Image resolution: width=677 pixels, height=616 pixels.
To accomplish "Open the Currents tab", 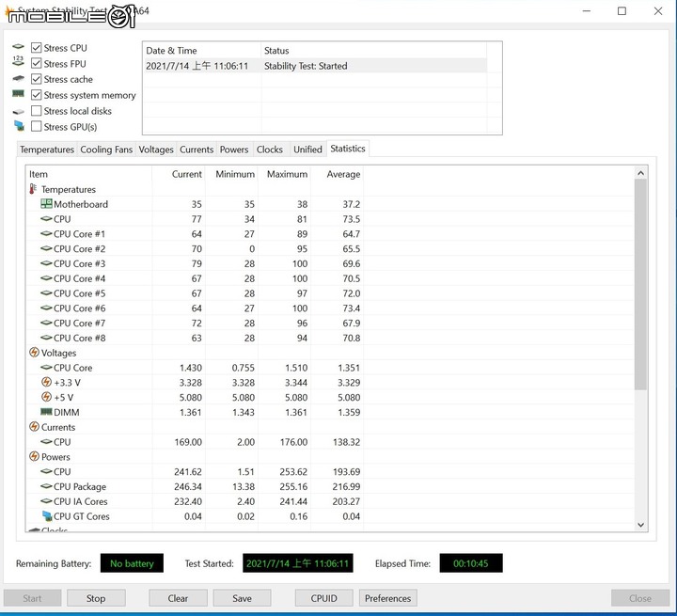I will click(197, 150).
